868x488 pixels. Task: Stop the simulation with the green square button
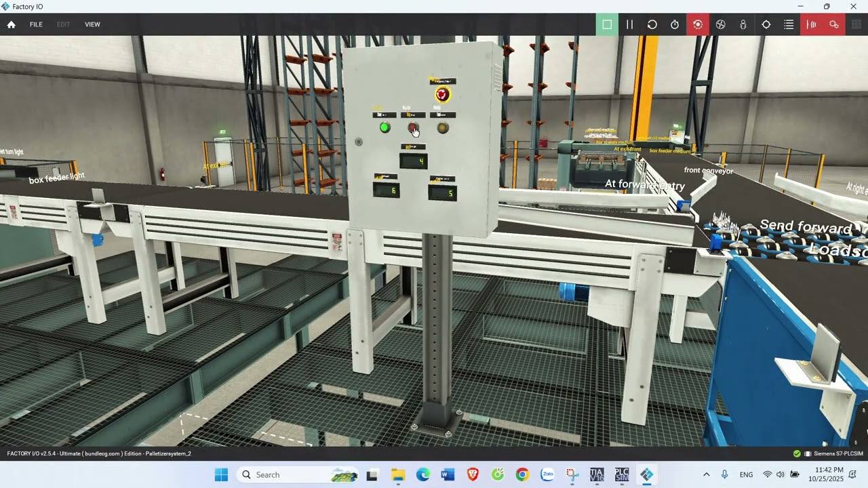point(607,24)
